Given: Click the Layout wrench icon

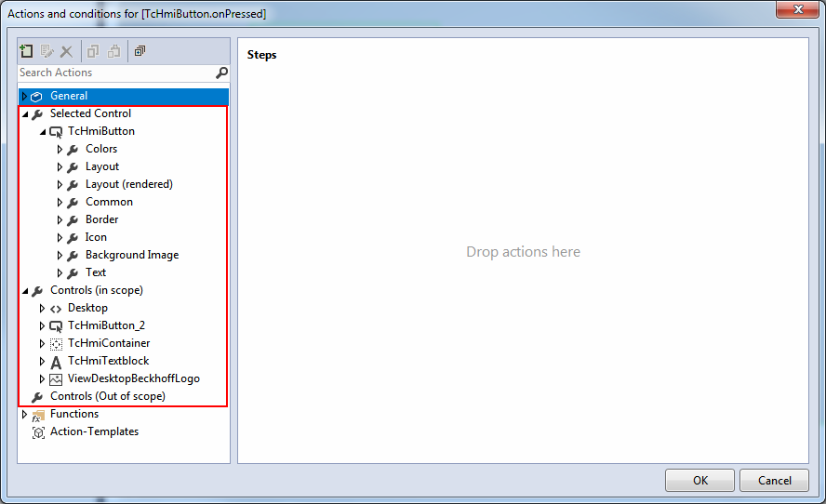Looking at the screenshot, I should coord(73,167).
